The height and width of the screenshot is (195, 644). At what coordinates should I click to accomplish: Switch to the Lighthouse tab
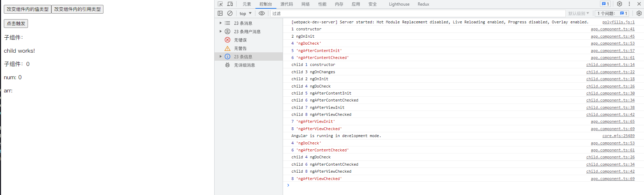click(399, 4)
